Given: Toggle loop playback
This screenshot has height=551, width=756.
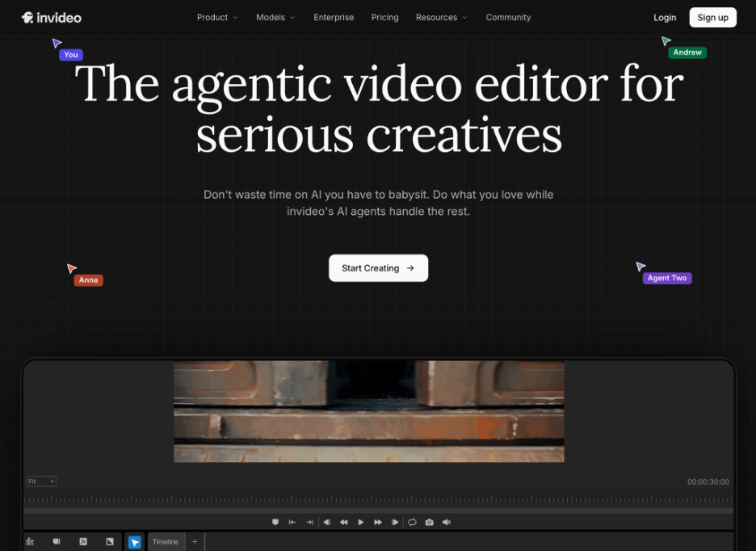Looking at the screenshot, I should [412, 522].
